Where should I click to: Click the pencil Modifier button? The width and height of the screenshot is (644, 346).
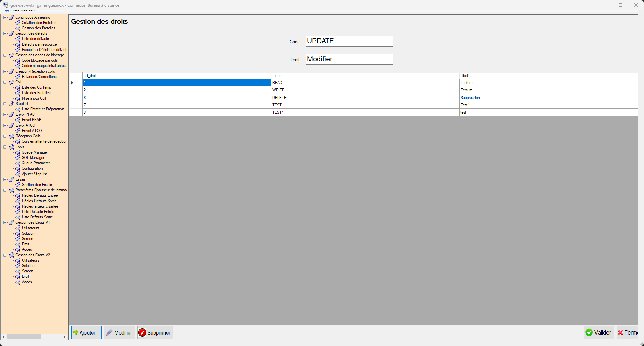120,332
